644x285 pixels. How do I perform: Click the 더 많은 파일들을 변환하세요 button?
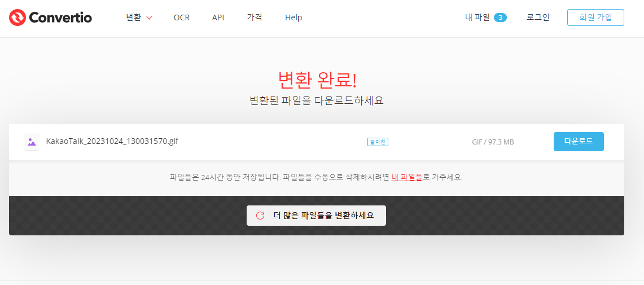pyautogui.click(x=316, y=216)
